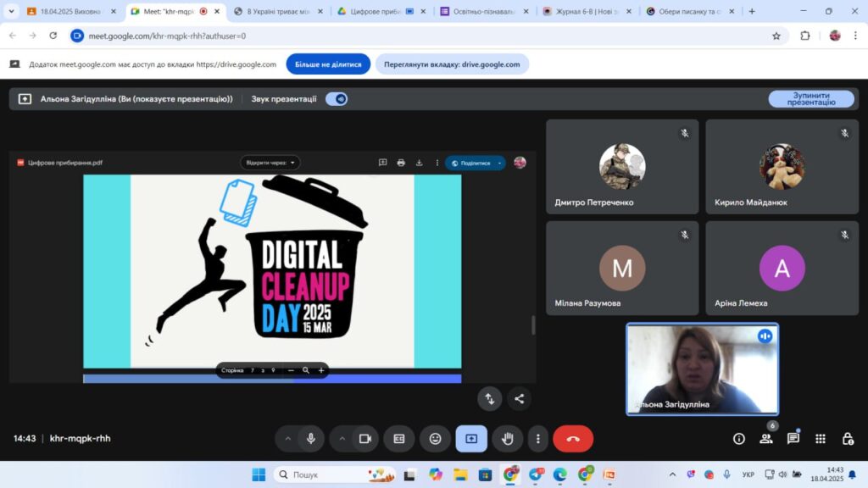868x488 pixels.
Task: Open Microsoft Edge from the taskbar
Action: (559, 474)
